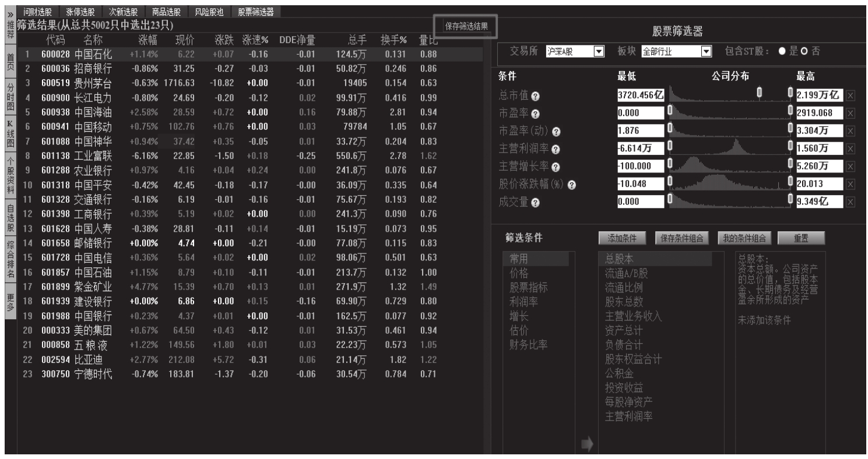Open the help tip for 成交量

click(x=535, y=202)
